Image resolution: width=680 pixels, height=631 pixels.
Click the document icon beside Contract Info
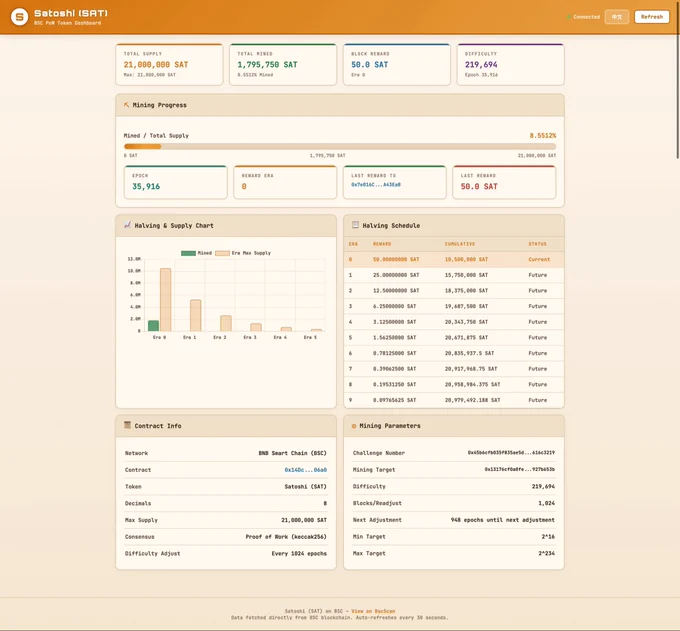pyautogui.click(x=127, y=425)
